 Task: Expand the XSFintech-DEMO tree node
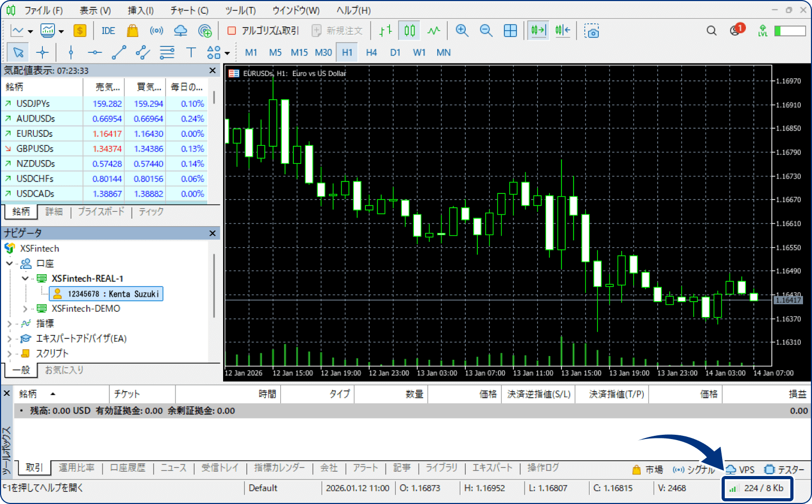tap(25, 309)
